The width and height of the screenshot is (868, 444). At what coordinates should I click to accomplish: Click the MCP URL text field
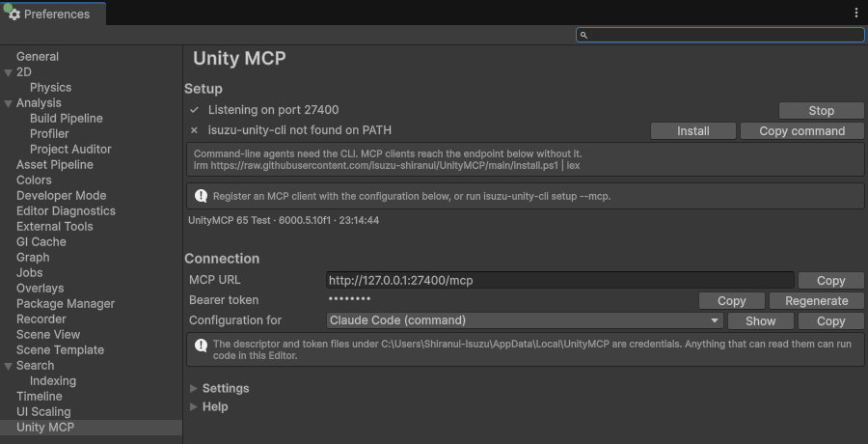pyautogui.click(x=559, y=280)
